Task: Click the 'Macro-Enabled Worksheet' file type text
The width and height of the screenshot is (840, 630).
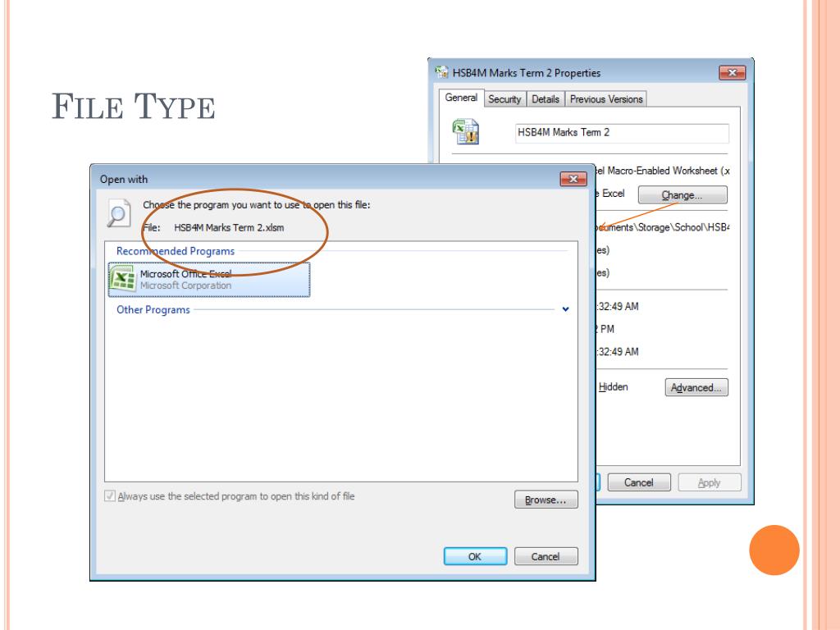Action: pyautogui.click(x=662, y=171)
